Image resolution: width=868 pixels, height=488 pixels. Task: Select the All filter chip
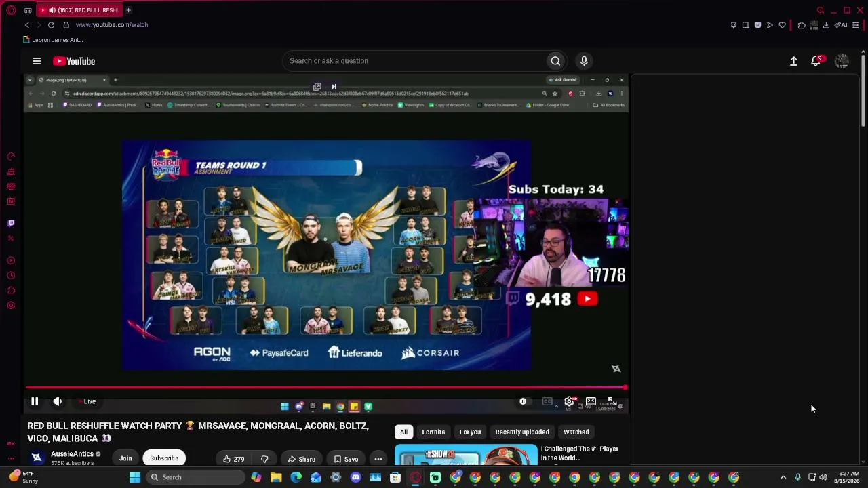403,432
